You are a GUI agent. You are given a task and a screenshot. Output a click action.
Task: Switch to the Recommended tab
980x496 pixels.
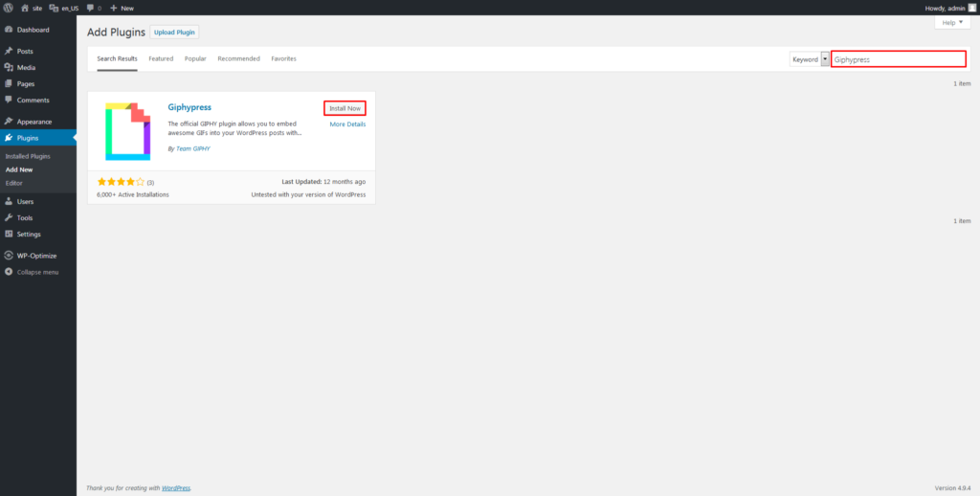(x=238, y=58)
